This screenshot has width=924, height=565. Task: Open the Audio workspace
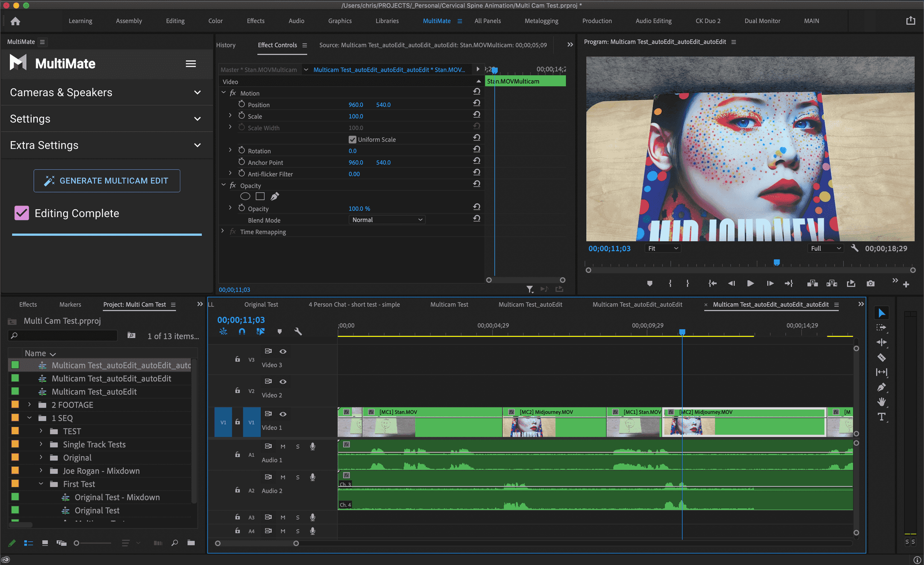296,21
